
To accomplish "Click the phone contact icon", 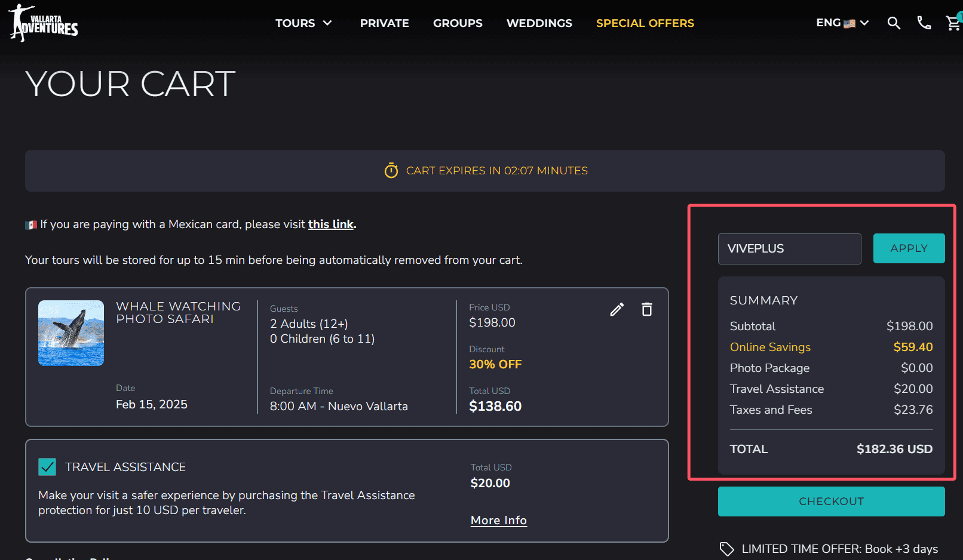I will pos(924,23).
